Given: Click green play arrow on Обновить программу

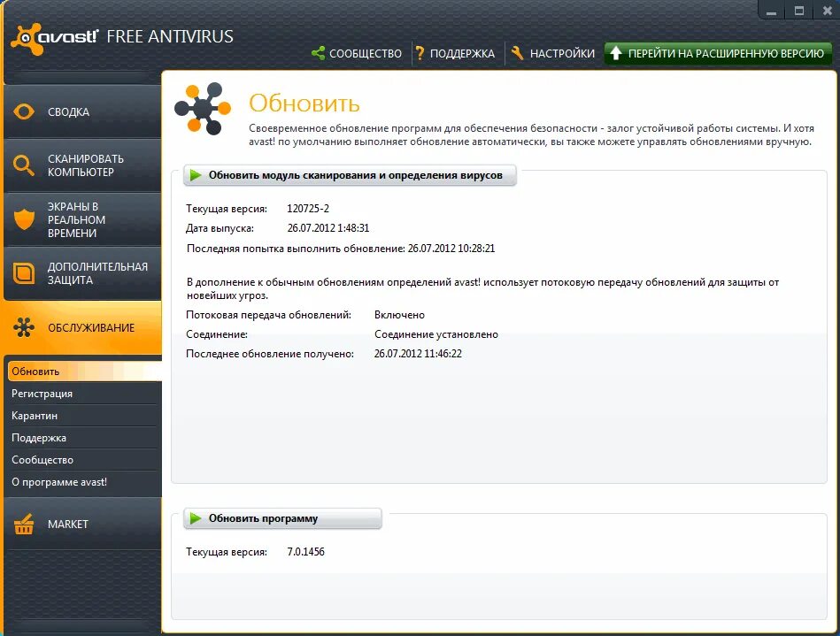Looking at the screenshot, I should coord(196,518).
